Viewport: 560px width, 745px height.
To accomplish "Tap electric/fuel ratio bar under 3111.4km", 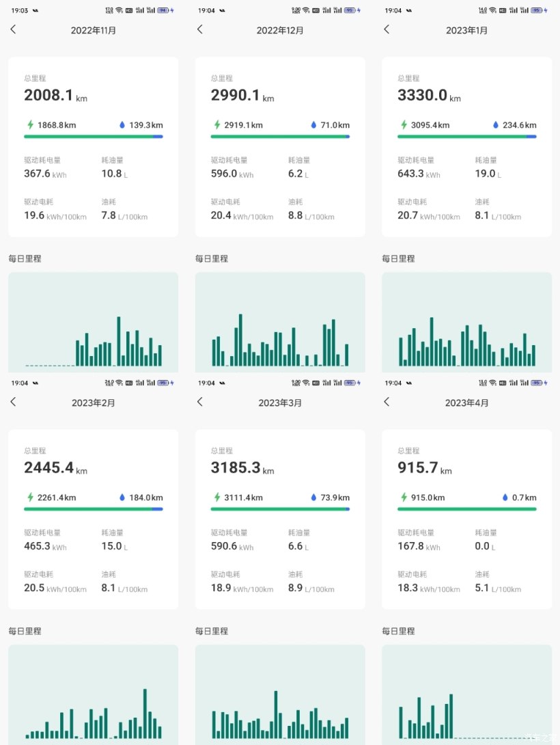I will (280, 509).
